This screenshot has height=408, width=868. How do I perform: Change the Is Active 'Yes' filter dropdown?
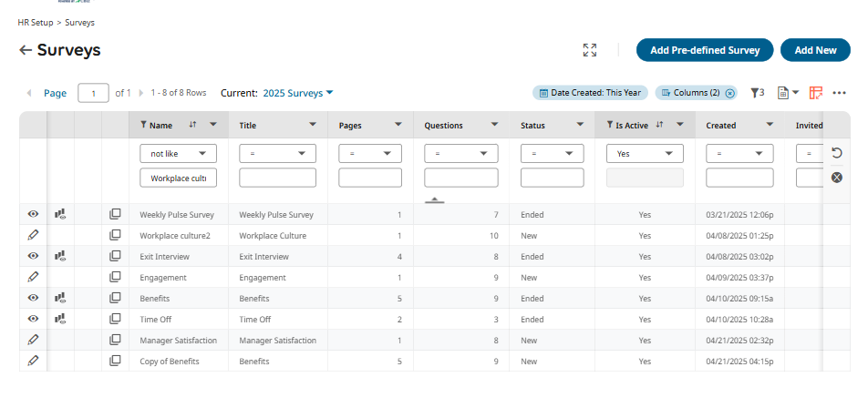645,153
